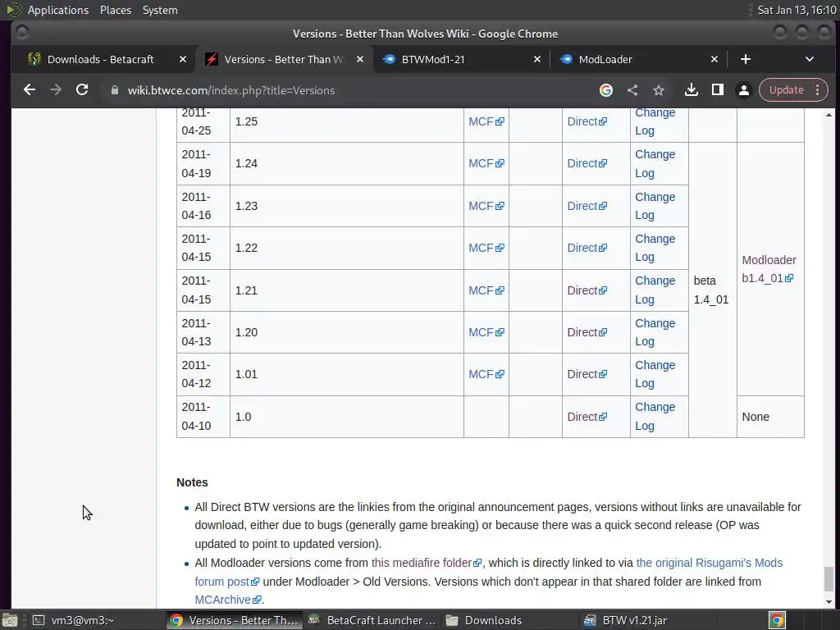Switch to BetaCraft Launcher in the taskbar
The height and width of the screenshot is (630, 840).
coord(373,620)
